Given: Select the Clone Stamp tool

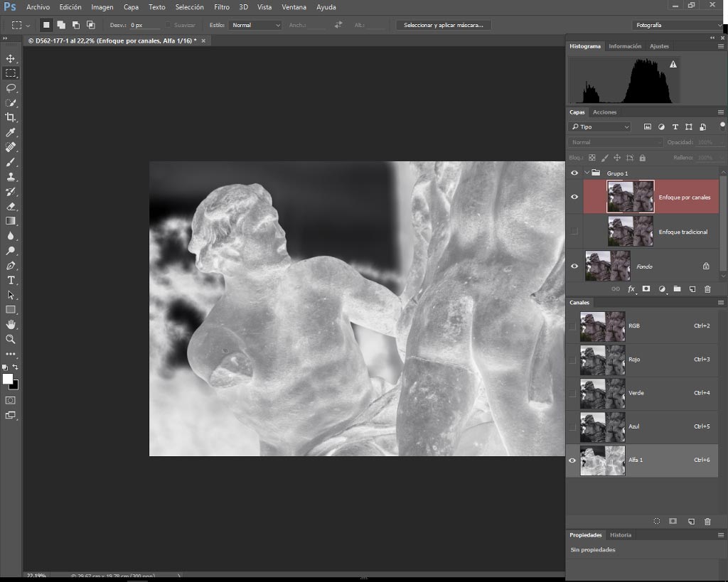Looking at the screenshot, I should click(11, 177).
